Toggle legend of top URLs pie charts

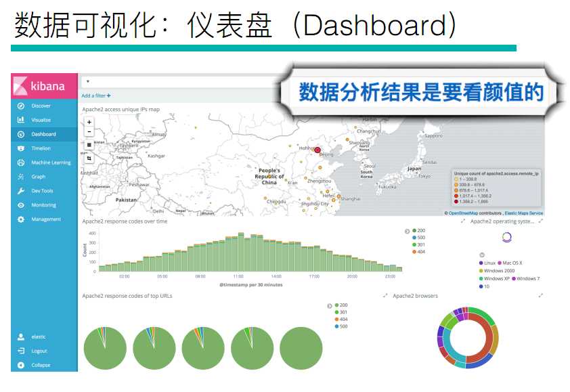pyautogui.click(x=330, y=306)
